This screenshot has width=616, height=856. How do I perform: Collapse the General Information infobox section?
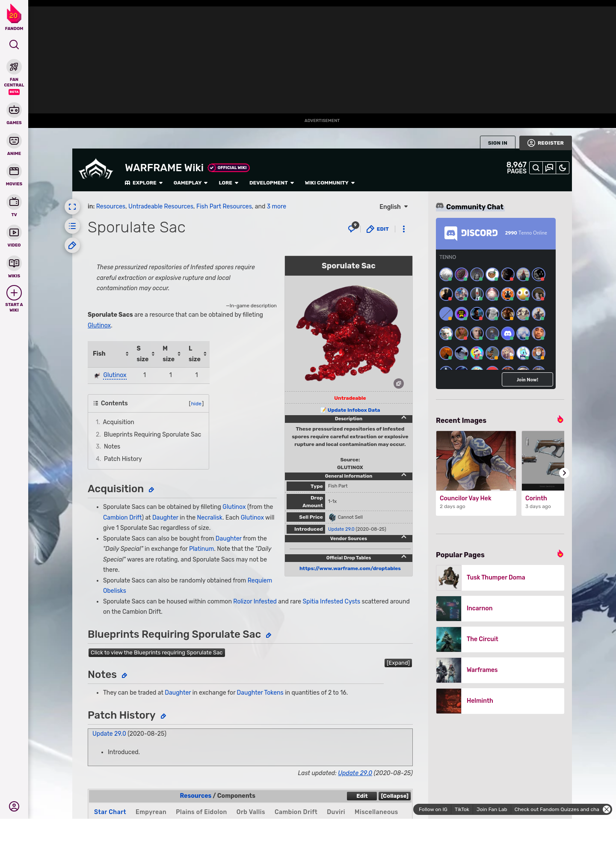404,475
